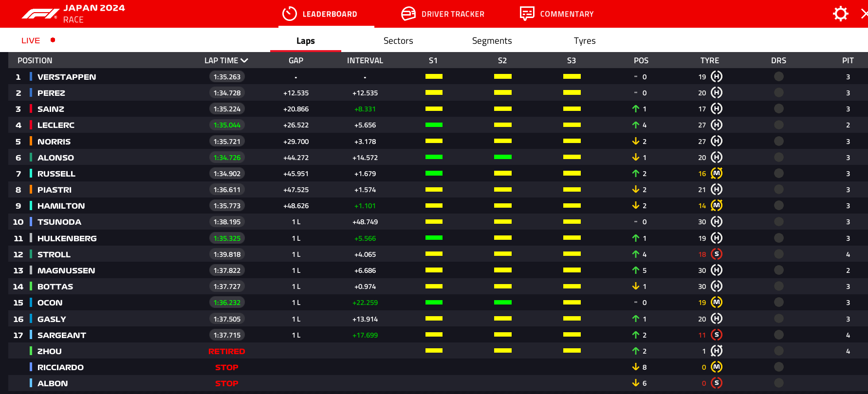
Task: Click Russell's medium tyre icon
Action: pos(717,173)
